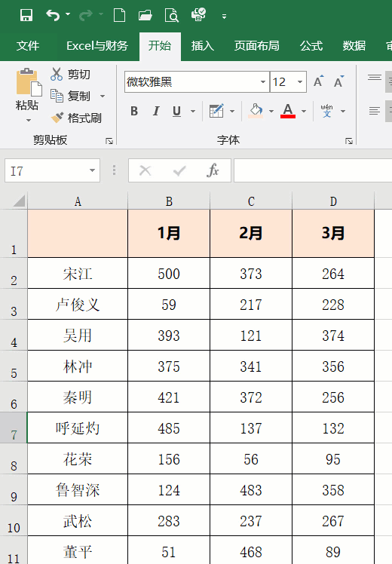This screenshot has width=392, height=564.
Task: Click the Print Preview icon
Action: click(172, 16)
